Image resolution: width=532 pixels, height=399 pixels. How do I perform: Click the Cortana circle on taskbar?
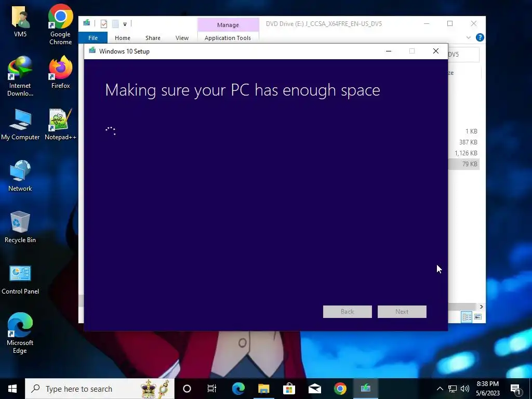click(187, 389)
